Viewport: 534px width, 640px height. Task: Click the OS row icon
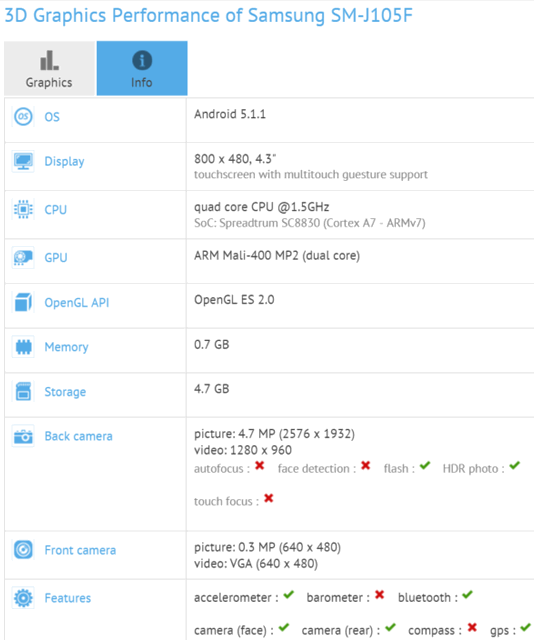(23, 116)
